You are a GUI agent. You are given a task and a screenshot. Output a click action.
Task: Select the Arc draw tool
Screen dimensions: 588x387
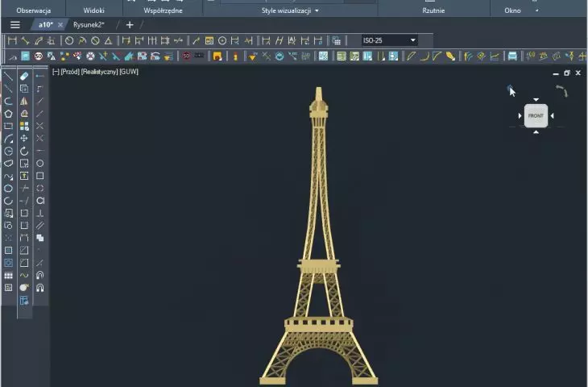pyautogui.click(x=8, y=139)
